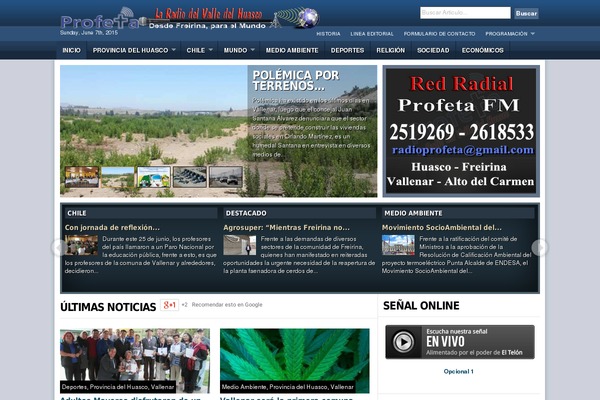Click the Profeta site logo

(99, 21)
